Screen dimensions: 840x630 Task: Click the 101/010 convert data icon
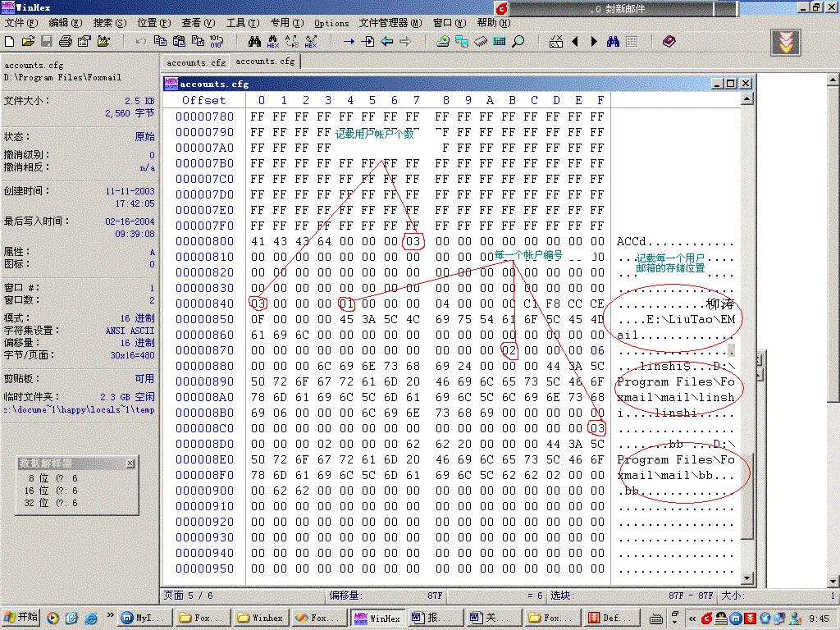pos(217,41)
